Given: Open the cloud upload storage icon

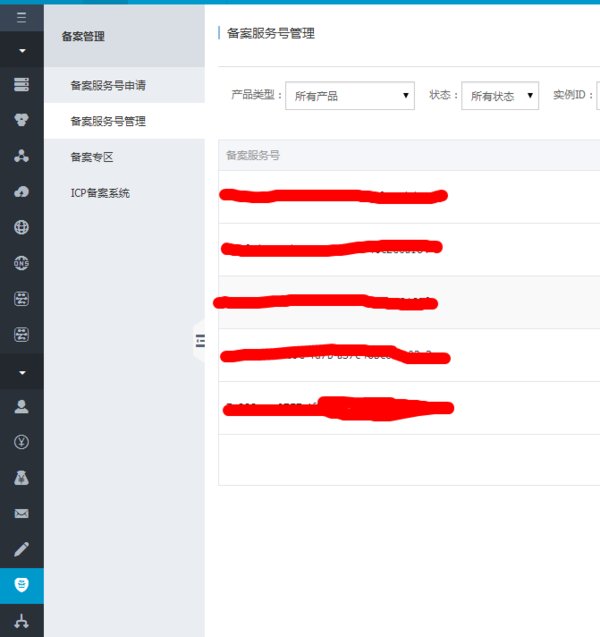Looking at the screenshot, I should [x=22, y=191].
